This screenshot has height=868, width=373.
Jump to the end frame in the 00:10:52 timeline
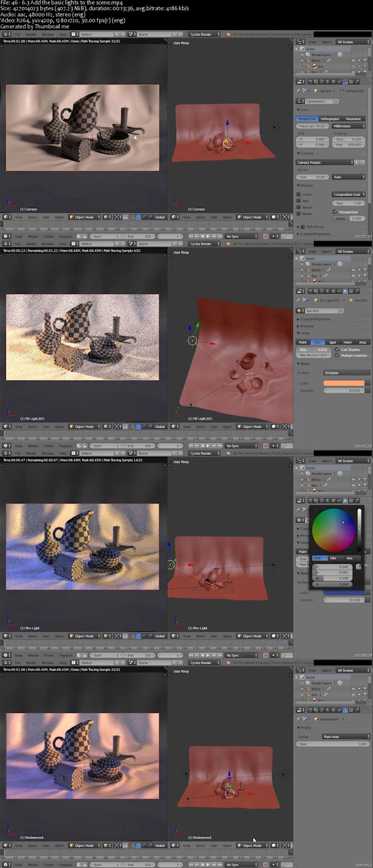point(220,865)
